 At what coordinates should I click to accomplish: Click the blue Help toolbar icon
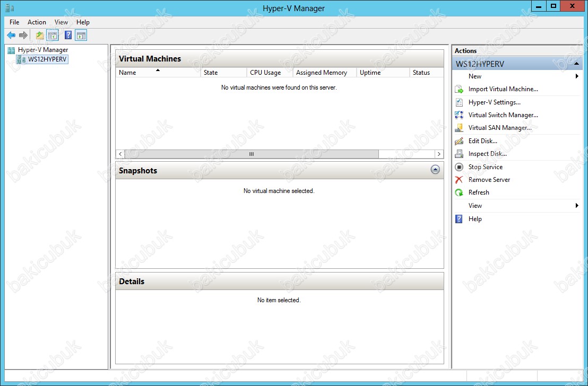tap(68, 36)
